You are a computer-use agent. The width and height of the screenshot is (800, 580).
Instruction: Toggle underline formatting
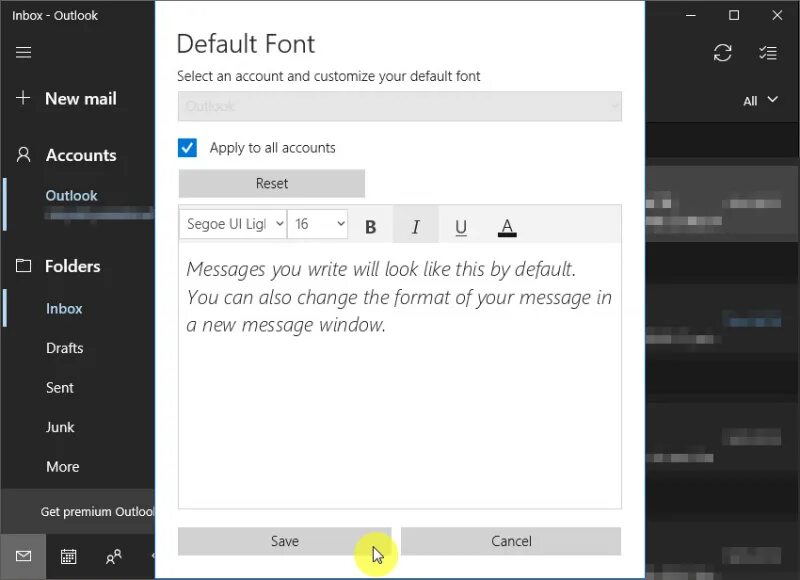[x=461, y=226]
